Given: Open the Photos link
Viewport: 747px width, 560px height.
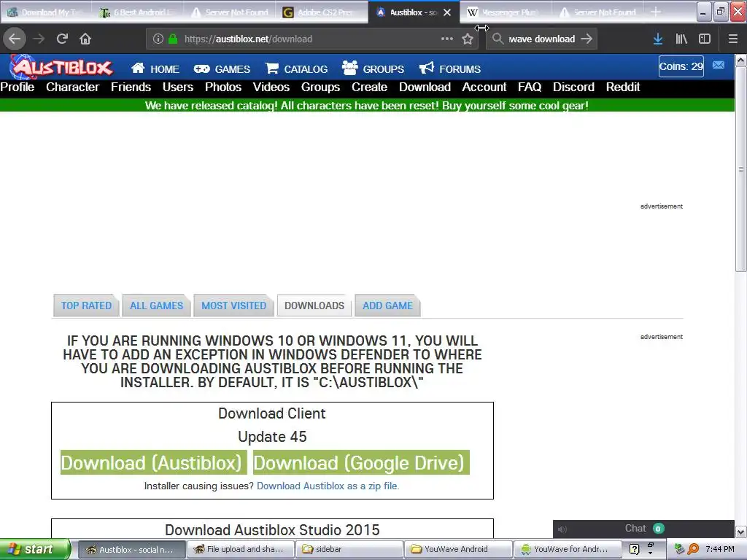Looking at the screenshot, I should [x=223, y=87].
